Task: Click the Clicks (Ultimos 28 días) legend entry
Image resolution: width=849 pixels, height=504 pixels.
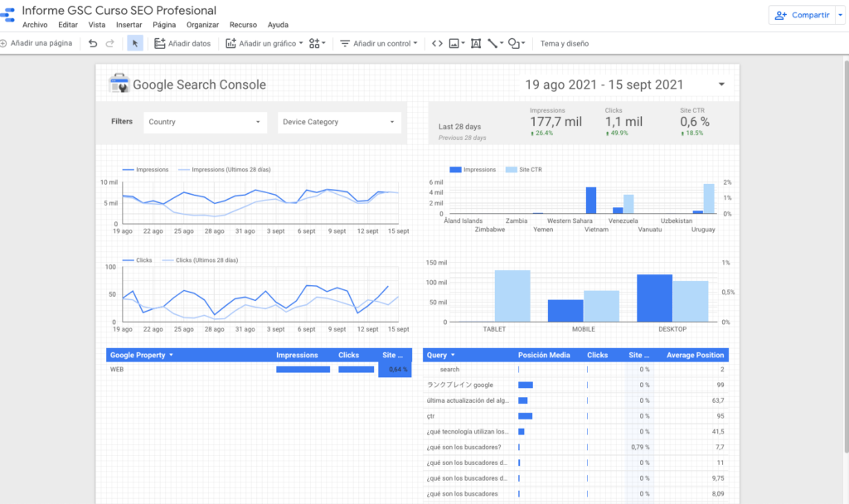Action: tap(201, 260)
